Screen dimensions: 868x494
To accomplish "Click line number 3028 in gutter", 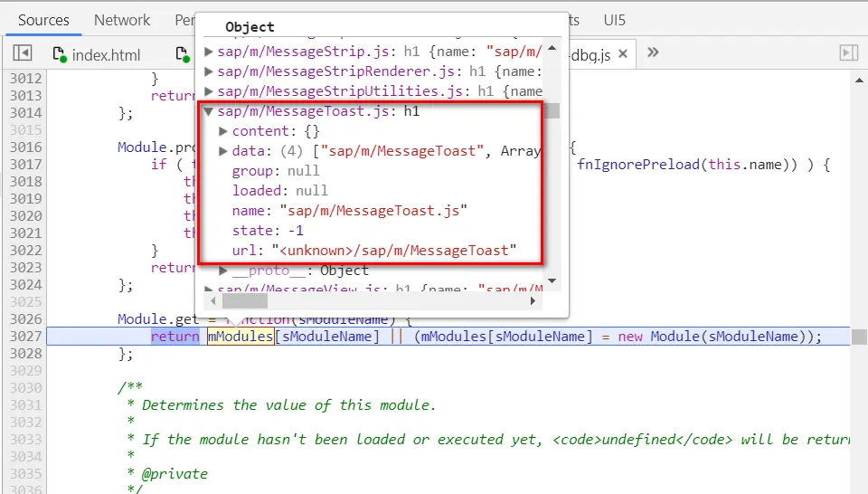I will click(25, 354).
